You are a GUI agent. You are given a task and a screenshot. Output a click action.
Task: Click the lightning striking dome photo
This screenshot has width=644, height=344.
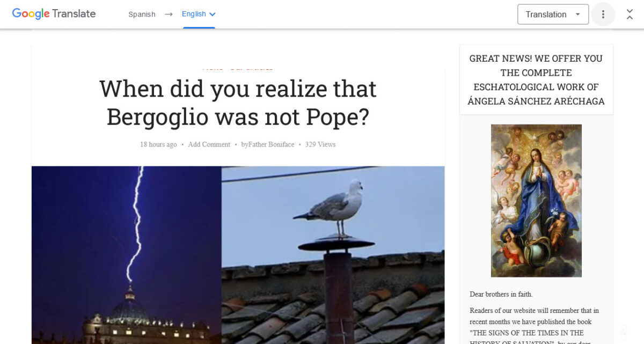point(127,255)
